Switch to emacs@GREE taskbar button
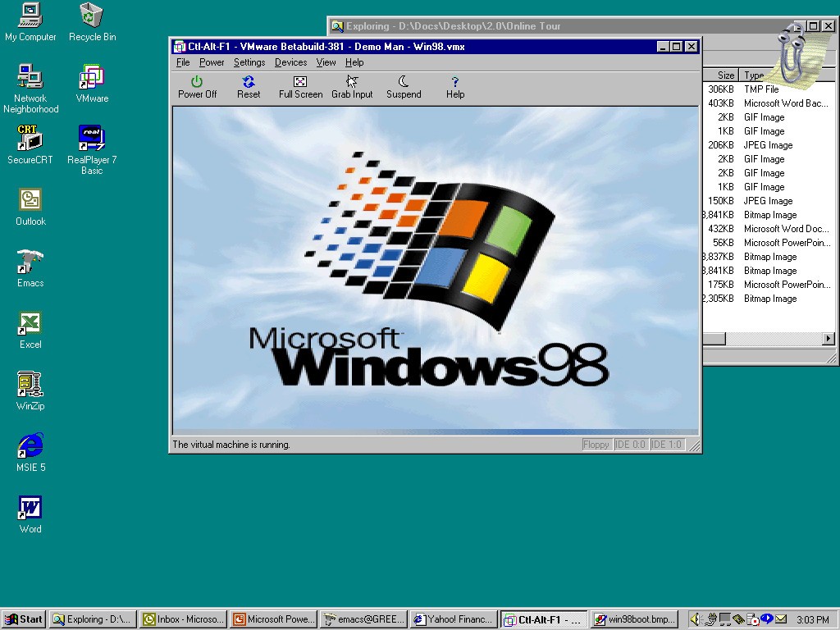Screen dimensions: 840x630 [x=363, y=619]
